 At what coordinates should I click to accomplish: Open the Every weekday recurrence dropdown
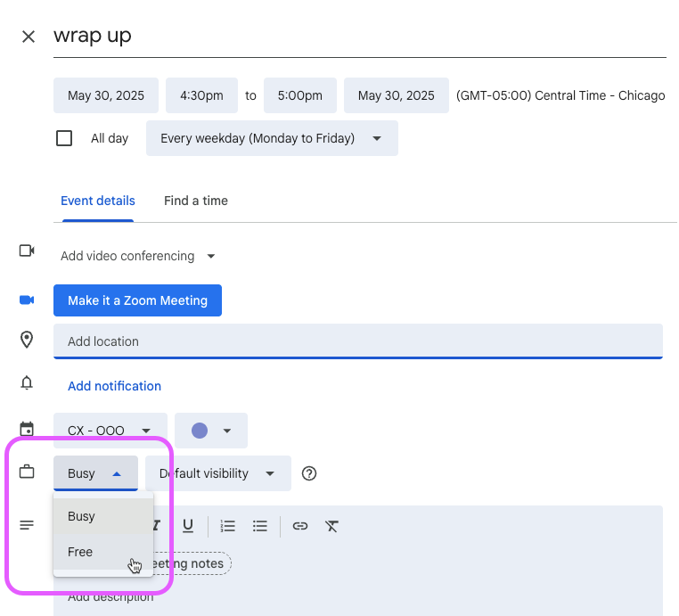pos(271,138)
